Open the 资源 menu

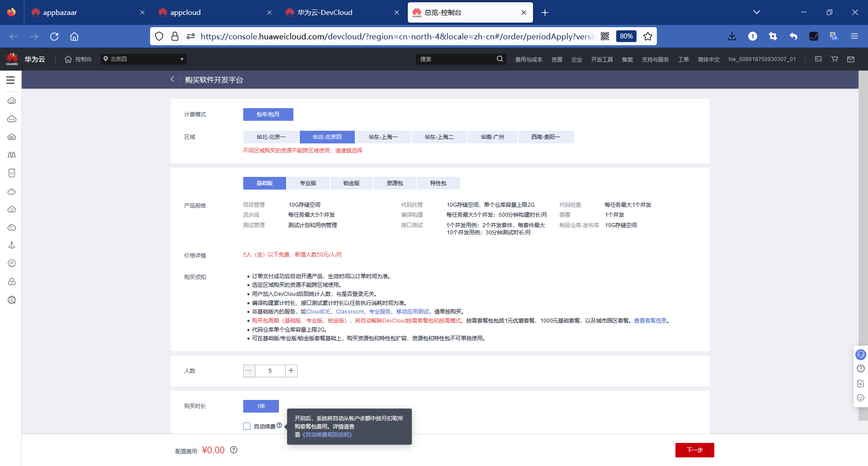557,59
